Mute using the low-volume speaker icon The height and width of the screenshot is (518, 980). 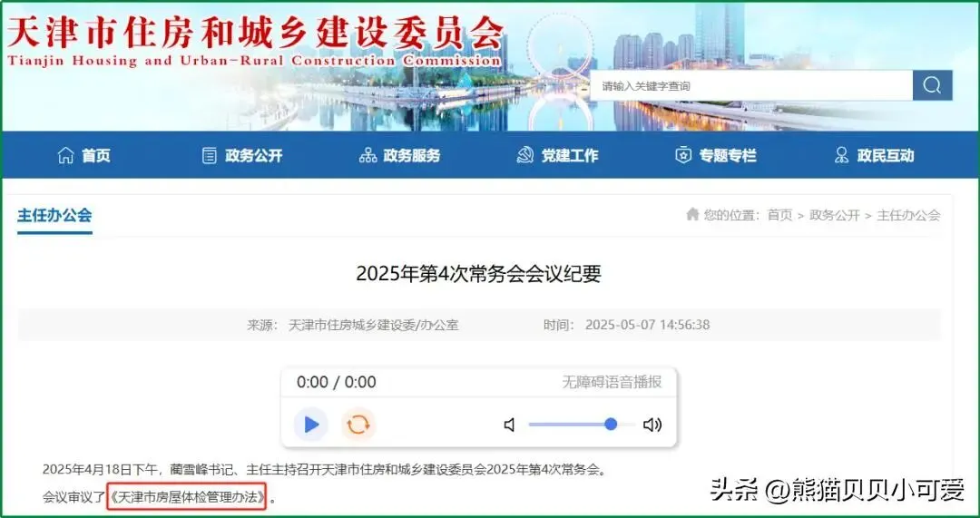[x=509, y=425]
